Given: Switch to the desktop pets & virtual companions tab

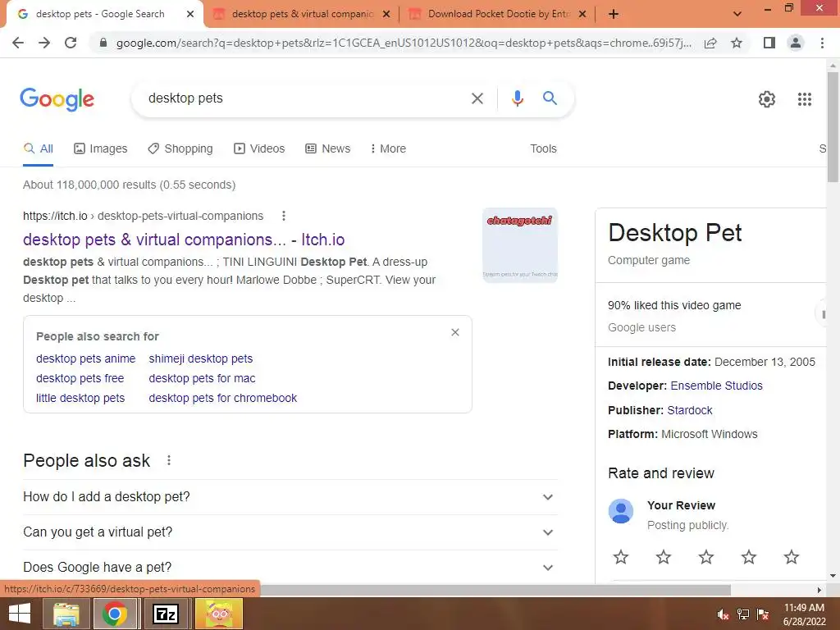Looking at the screenshot, I should pos(302,15).
